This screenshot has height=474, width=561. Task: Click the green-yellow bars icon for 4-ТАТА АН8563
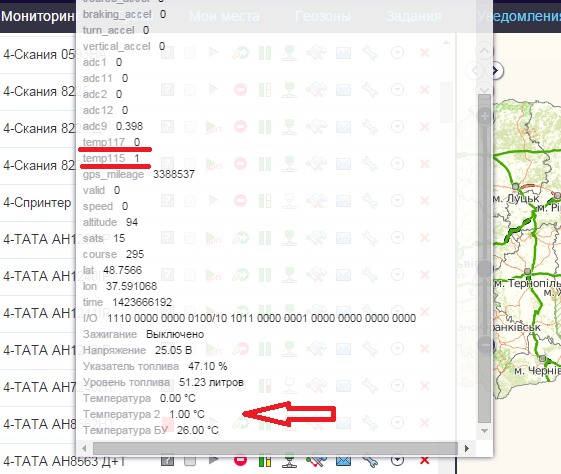pos(265,461)
